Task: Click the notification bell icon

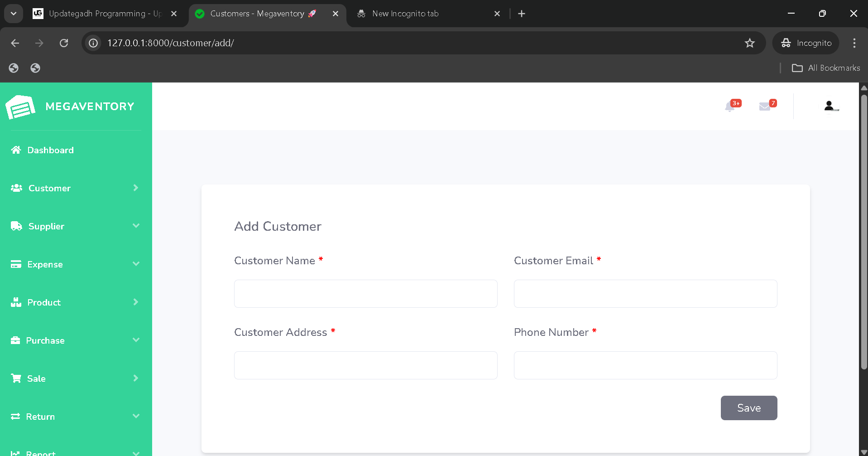Action: (729, 107)
